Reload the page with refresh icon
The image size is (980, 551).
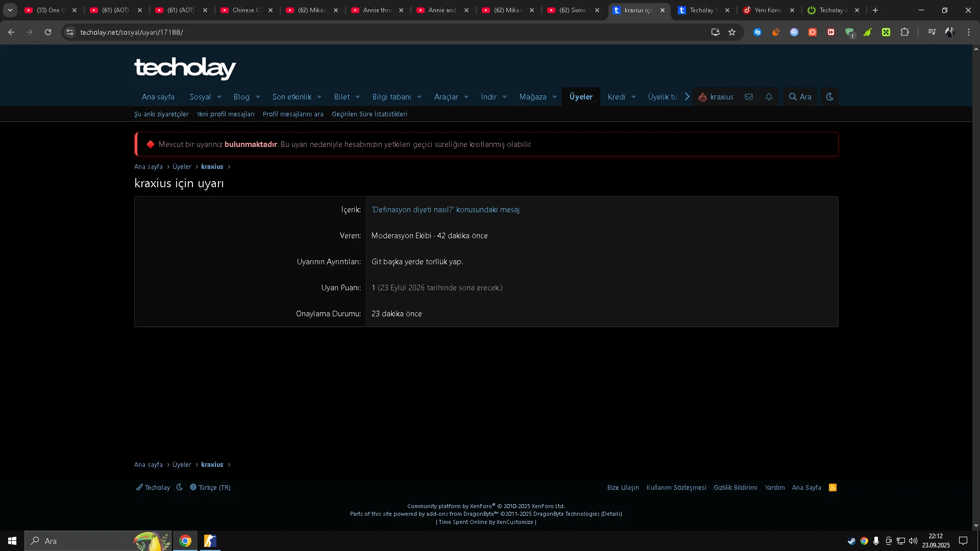tap(48, 32)
